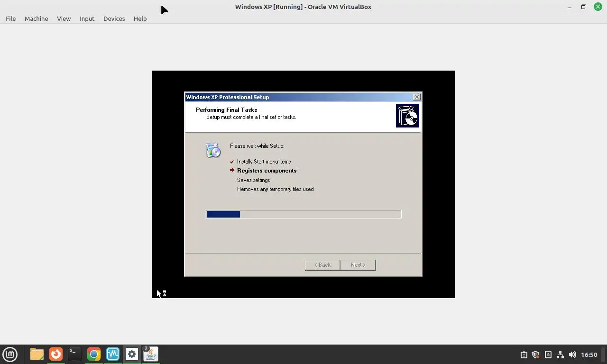Select the 'Registers components' text

[267, 171]
